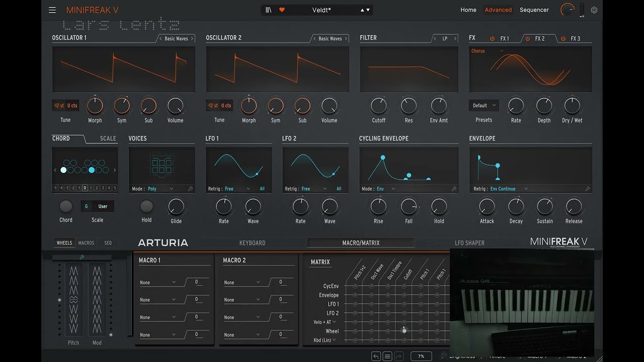The image size is (644, 362).
Task: Switch to the Sequencer view
Action: tap(534, 10)
